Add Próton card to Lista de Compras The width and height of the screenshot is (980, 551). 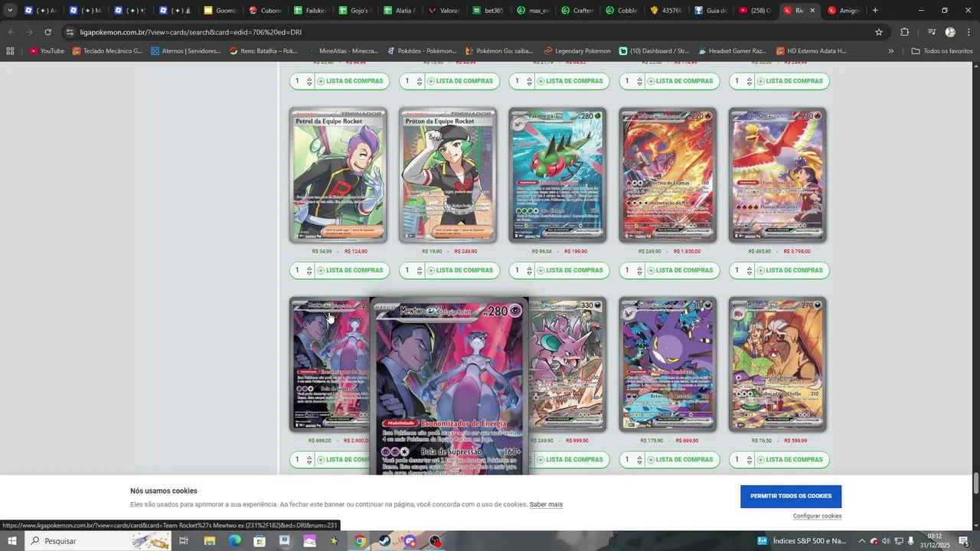462,270
